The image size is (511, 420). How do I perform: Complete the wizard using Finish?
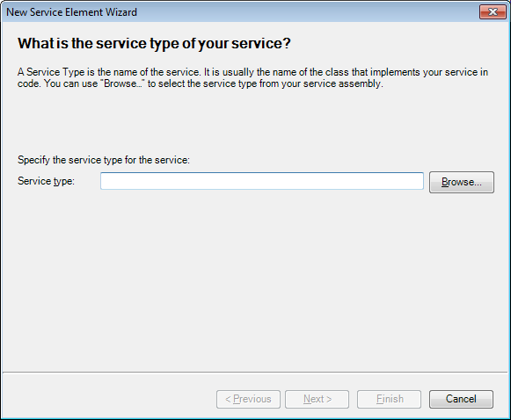pyautogui.click(x=389, y=399)
